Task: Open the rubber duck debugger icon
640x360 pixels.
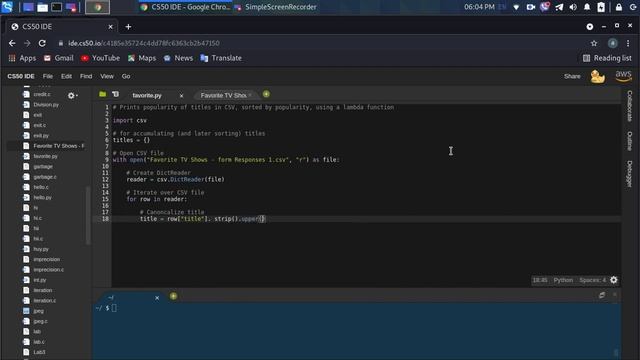Action: tap(598, 76)
